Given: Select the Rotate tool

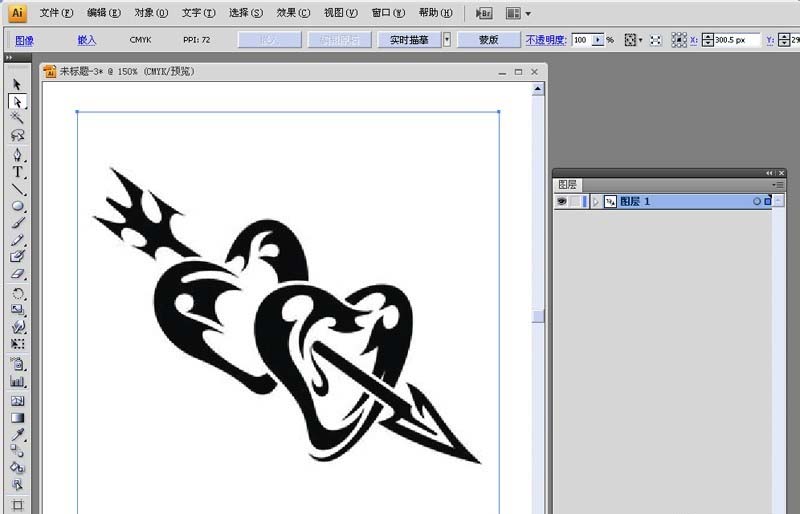Looking at the screenshot, I should point(17,293).
